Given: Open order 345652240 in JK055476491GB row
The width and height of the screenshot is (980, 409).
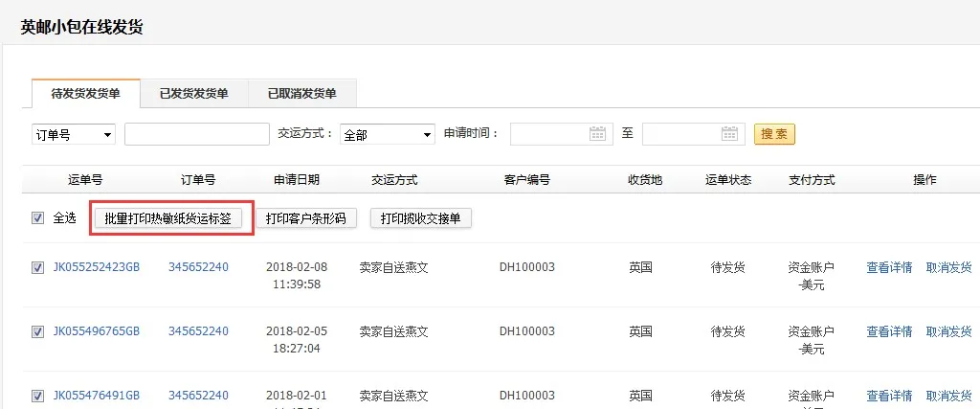Looking at the screenshot, I should (198, 396).
